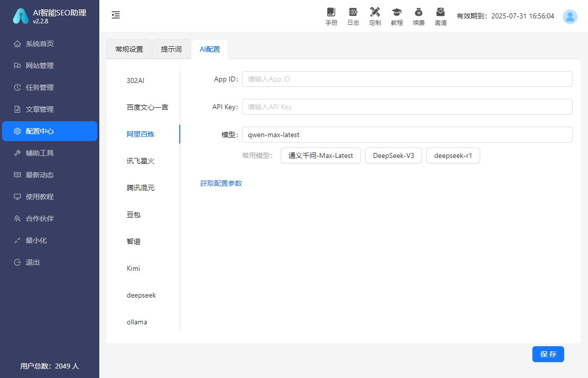Switch to the 常规设置 tab
The image size is (588, 378).
coord(129,49)
